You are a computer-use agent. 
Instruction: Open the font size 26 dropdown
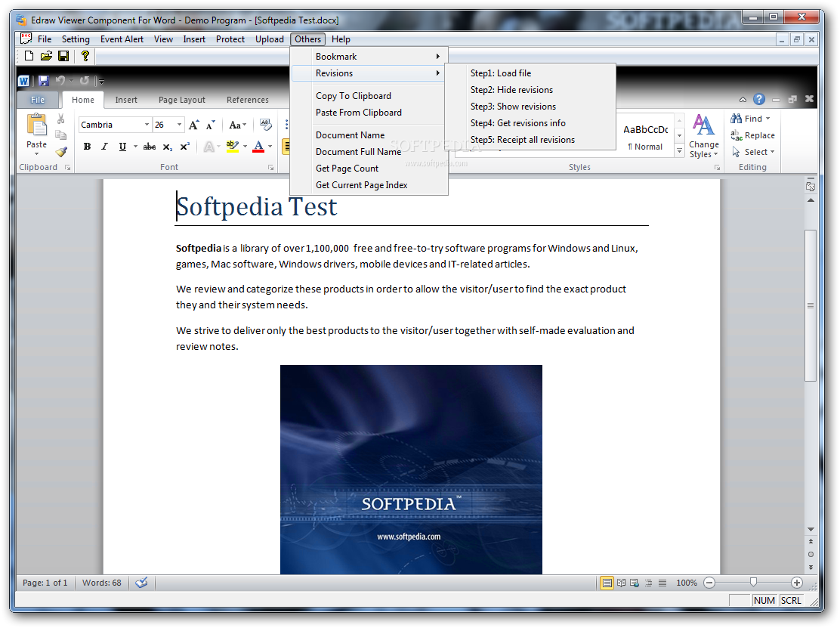pyautogui.click(x=179, y=125)
